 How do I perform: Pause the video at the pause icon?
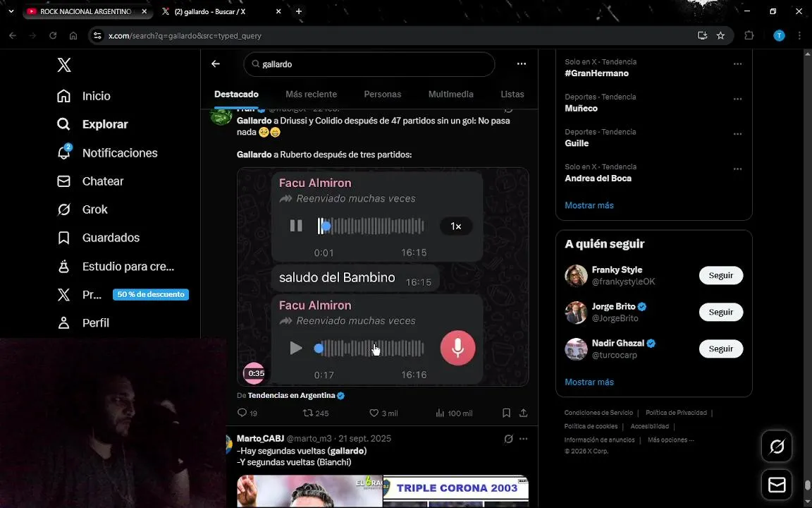pos(296,226)
